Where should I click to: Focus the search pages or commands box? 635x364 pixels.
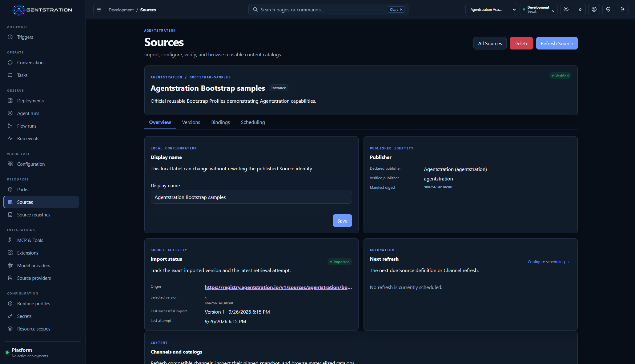click(x=328, y=10)
